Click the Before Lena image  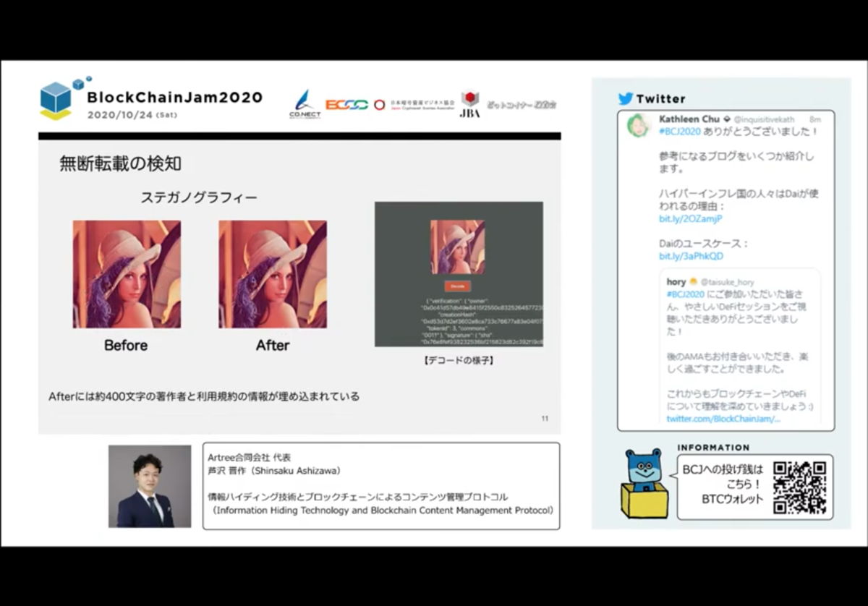click(127, 275)
